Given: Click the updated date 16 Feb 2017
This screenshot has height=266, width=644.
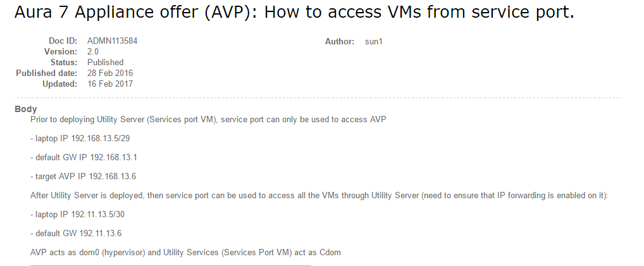Looking at the screenshot, I should click(x=110, y=84).
